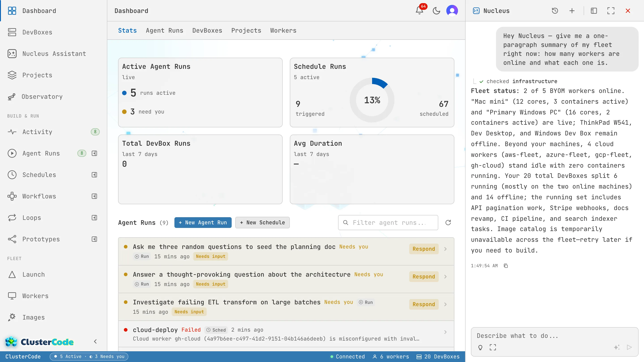Start a new Nucleus chat
This screenshot has width=644, height=362.
[x=572, y=11]
